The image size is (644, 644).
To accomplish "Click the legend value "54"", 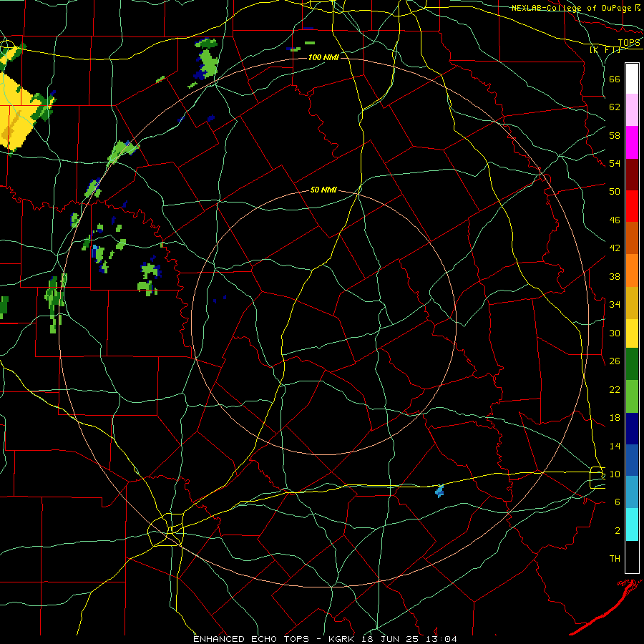I will pos(615,163).
